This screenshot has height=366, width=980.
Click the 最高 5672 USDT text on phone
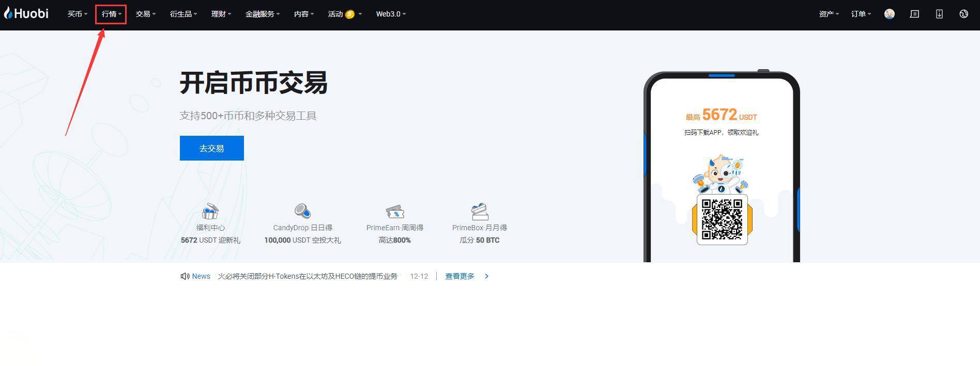coord(722,115)
